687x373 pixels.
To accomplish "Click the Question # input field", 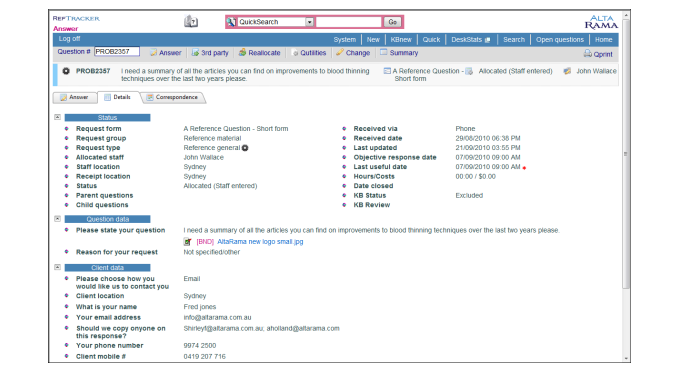I will pyautogui.click(x=117, y=52).
